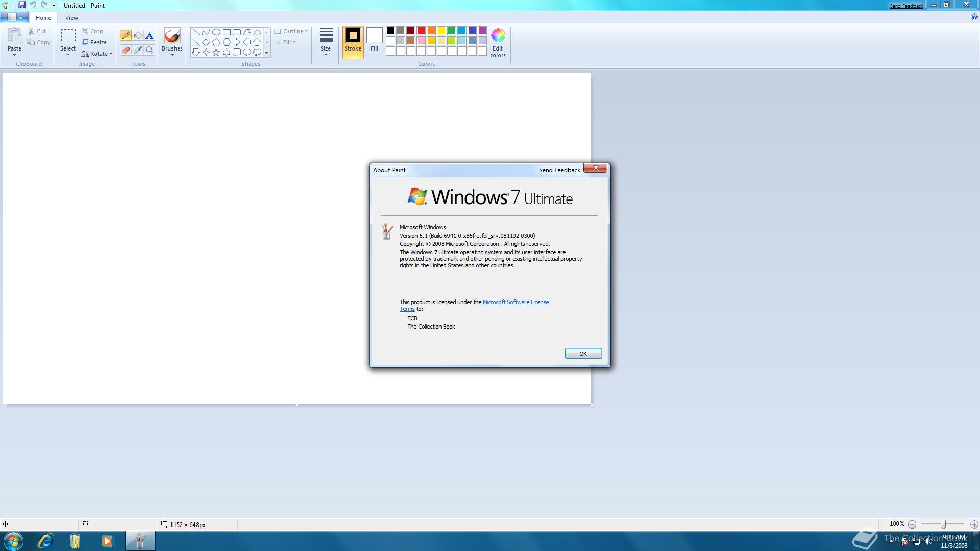
Task: Switch to the Home ribbon tab
Action: tap(43, 18)
